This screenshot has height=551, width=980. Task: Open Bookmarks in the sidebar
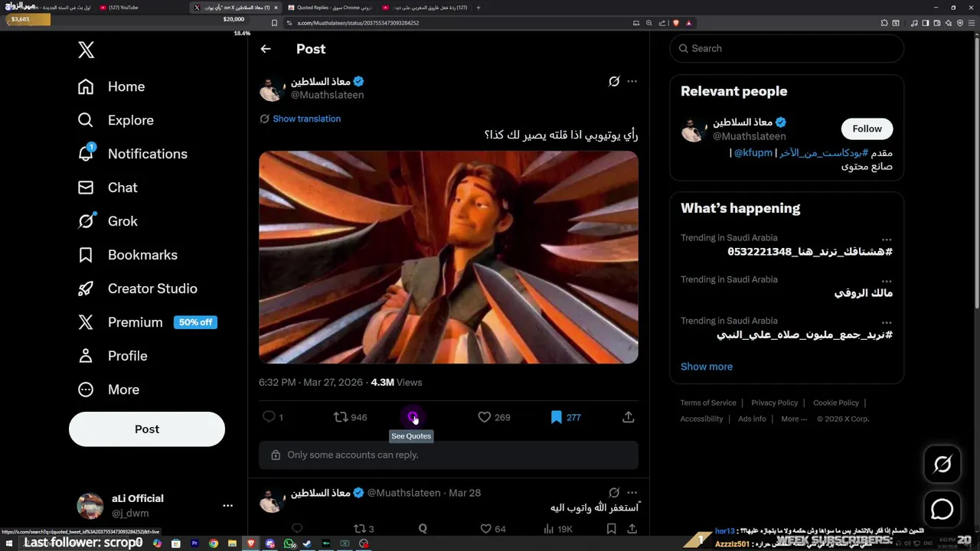(x=127, y=255)
